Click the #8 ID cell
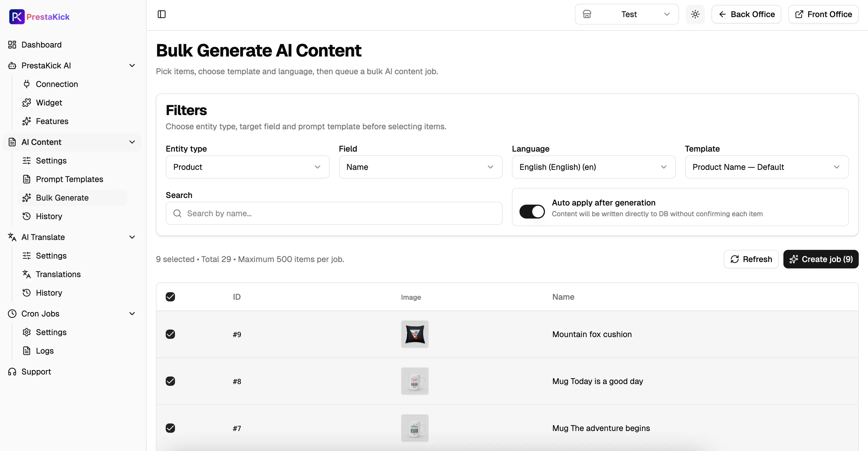Image resolution: width=868 pixels, height=451 pixels. (237, 381)
